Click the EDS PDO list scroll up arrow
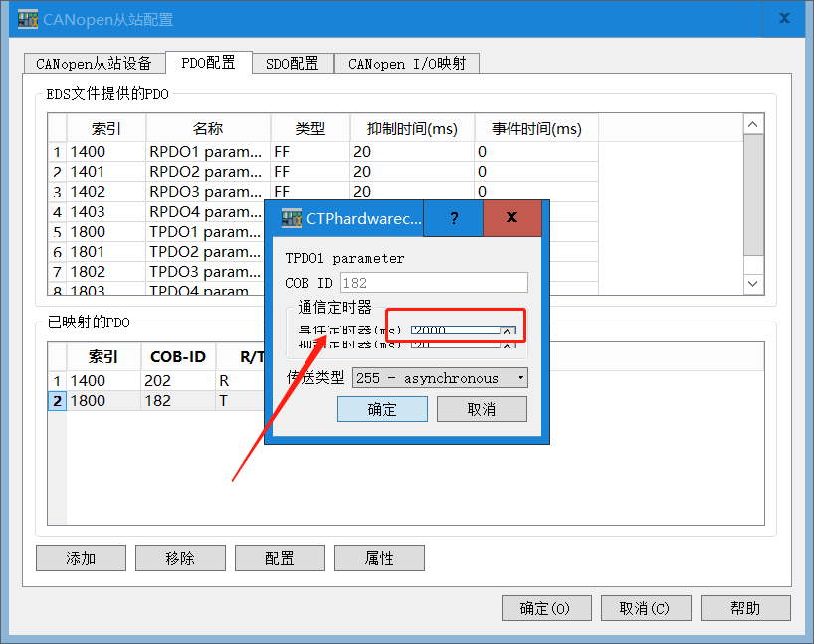The image size is (814, 644). click(753, 124)
